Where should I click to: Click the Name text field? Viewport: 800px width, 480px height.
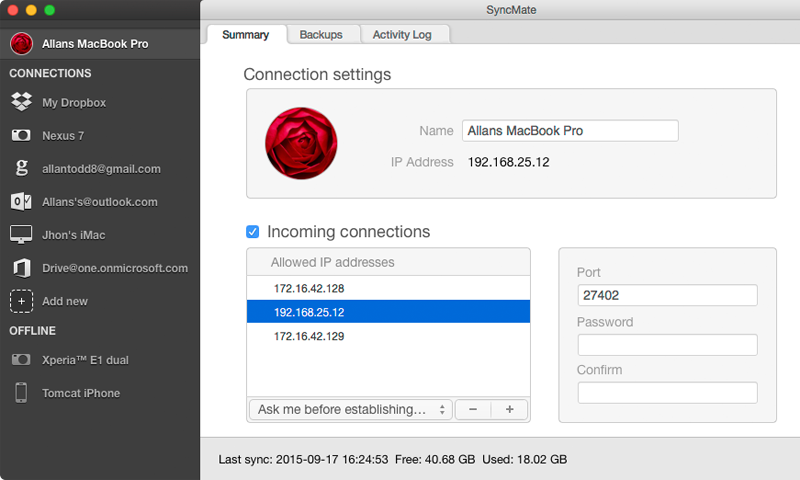tap(570, 131)
